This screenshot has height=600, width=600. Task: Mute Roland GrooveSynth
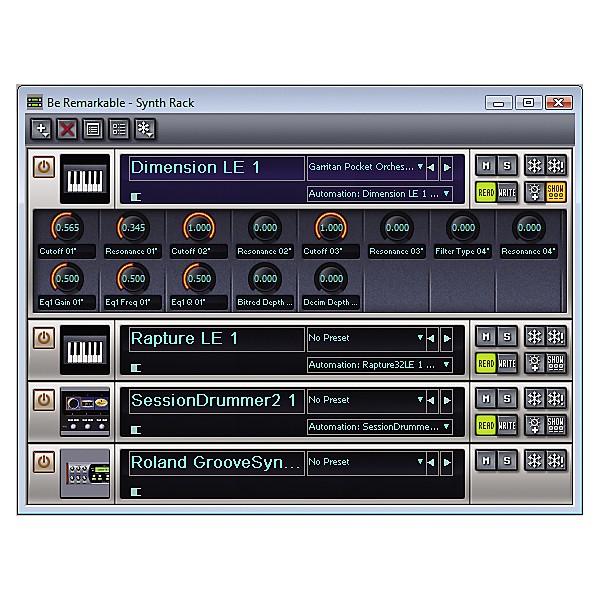[x=486, y=461]
